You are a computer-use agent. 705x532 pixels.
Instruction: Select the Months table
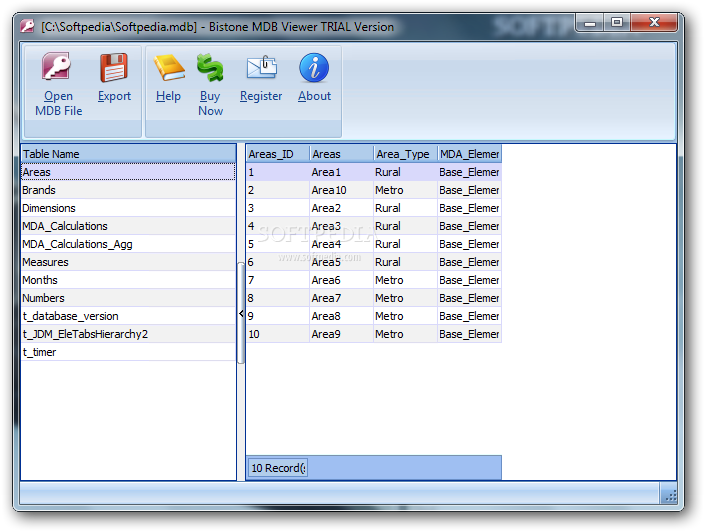pos(128,280)
